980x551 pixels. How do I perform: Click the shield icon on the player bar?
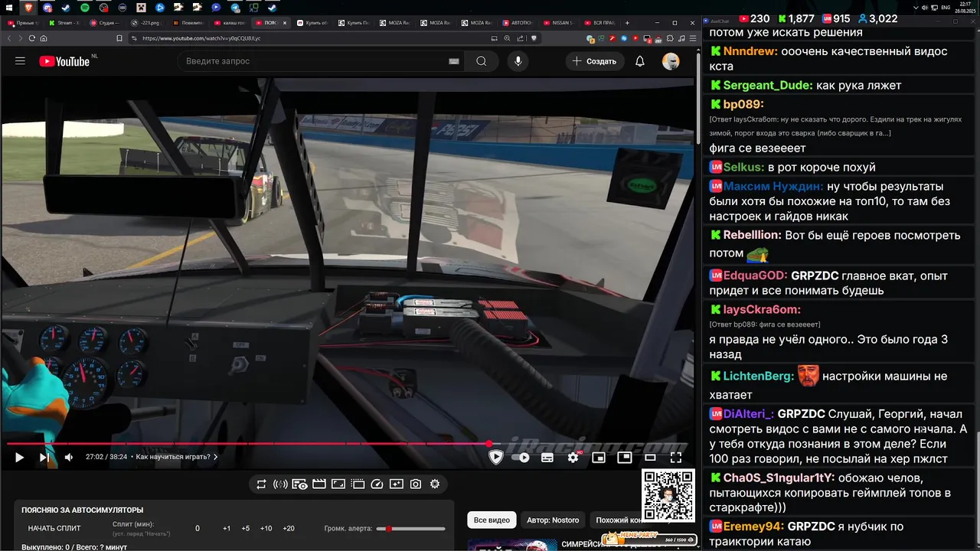pyautogui.click(x=496, y=458)
